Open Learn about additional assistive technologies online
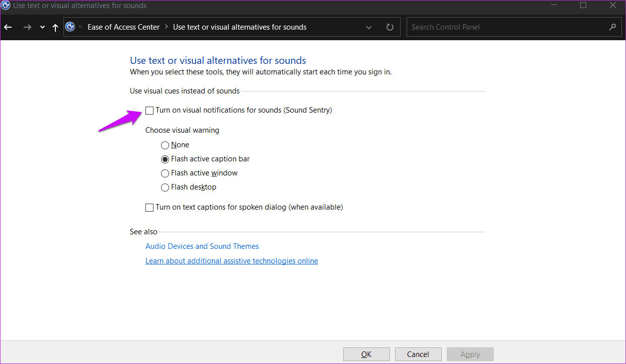The height and width of the screenshot is (364, 626). click(231, 261)
